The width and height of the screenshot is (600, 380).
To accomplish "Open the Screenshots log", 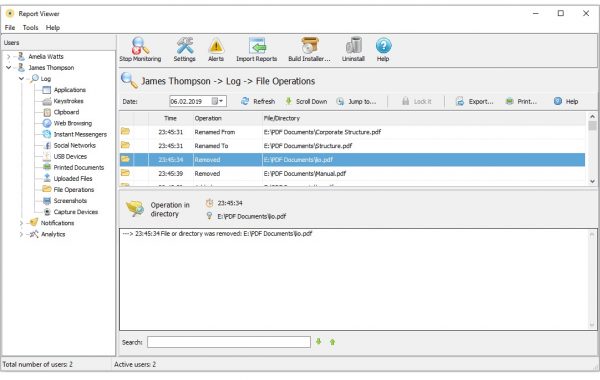I will click(70, 201).
